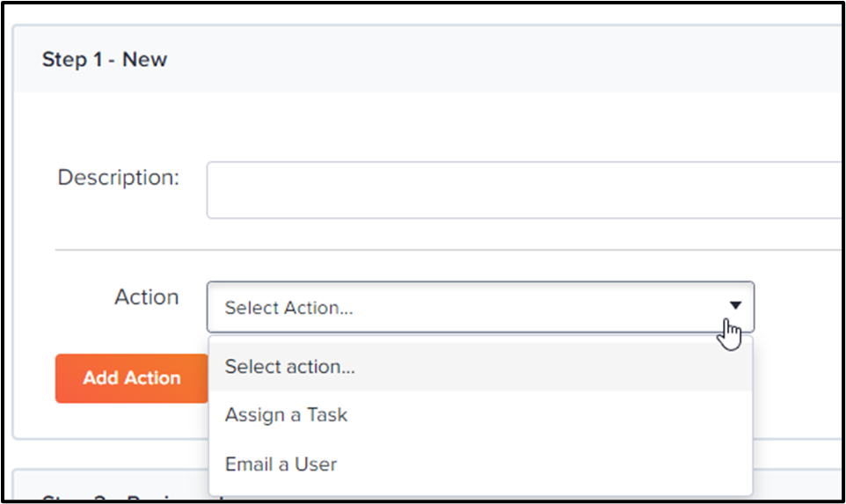Click the gray Step 1 header bar
The width and height of the screenshot is (846, 504).
(x=427, y=58)
